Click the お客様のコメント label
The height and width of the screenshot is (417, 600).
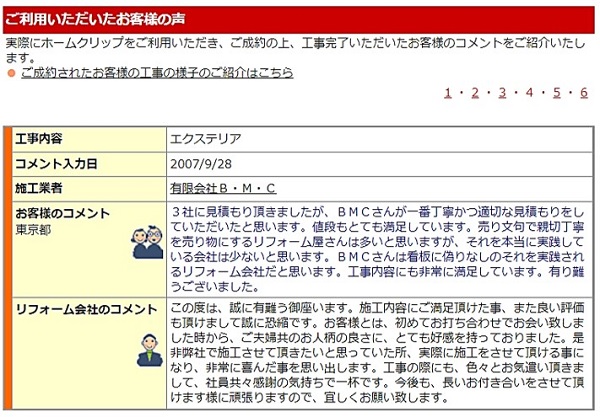tap(62, 214)
